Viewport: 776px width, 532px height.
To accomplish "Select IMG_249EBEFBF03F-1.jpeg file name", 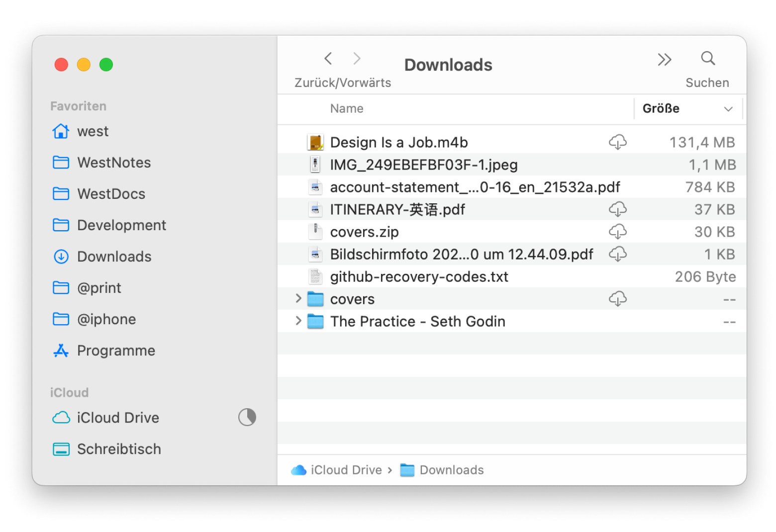I will [x=424, y=165].
